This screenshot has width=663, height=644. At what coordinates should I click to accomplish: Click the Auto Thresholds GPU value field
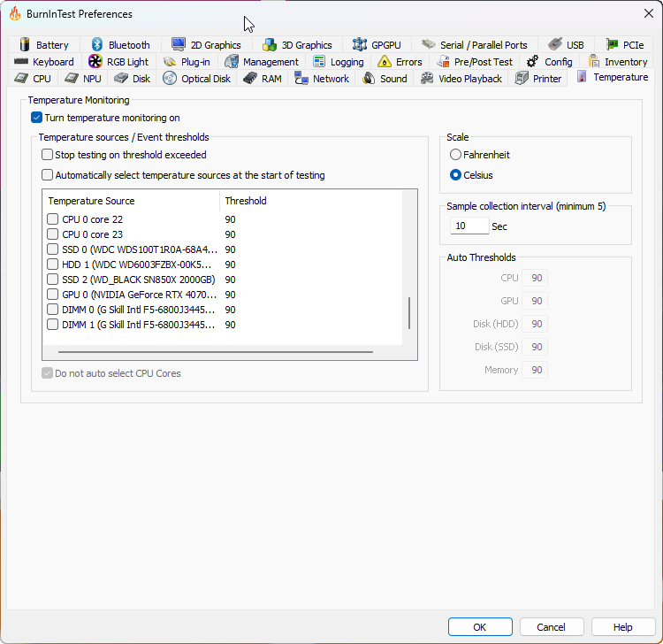535,301
